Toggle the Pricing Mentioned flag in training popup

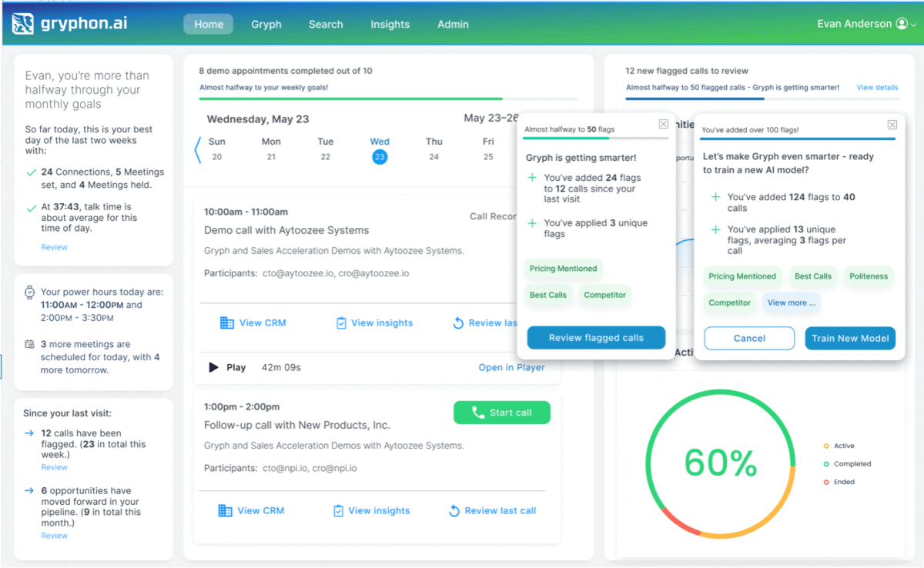coord(742,276)
